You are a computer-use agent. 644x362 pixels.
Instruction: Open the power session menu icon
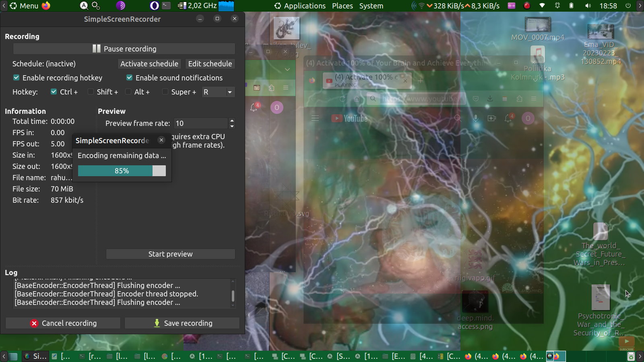click(x=628, y=6)
